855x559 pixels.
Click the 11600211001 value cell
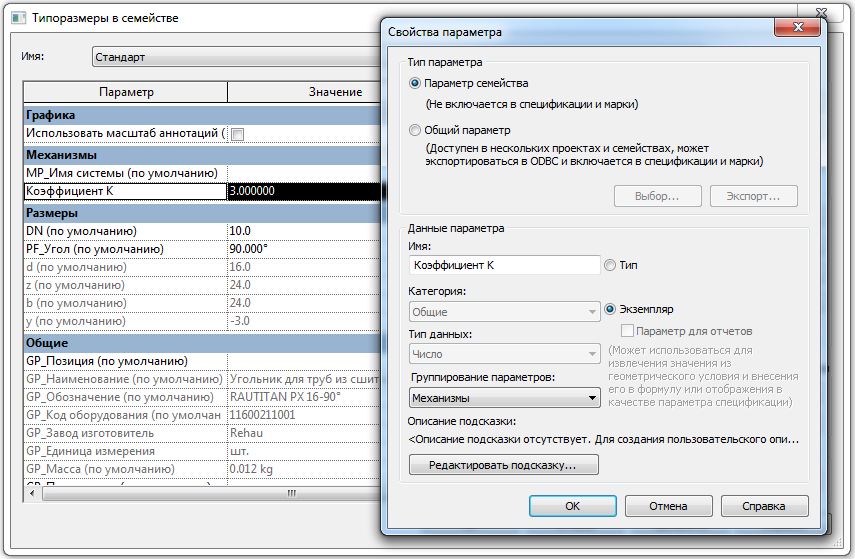[x=304, y=416]
